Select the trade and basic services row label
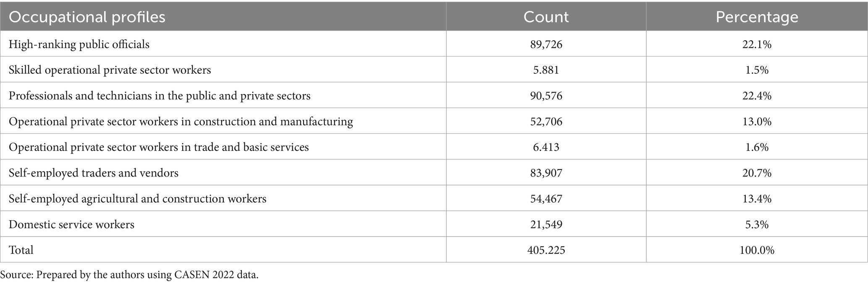The width and height of the screenshot is (868, 284). (x=159, y=147)
